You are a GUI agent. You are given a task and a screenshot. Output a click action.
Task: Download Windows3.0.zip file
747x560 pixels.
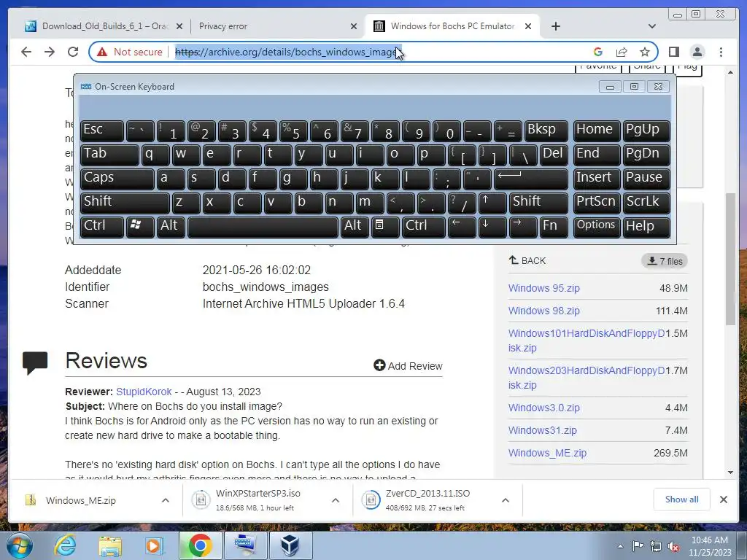click(543, 408)
